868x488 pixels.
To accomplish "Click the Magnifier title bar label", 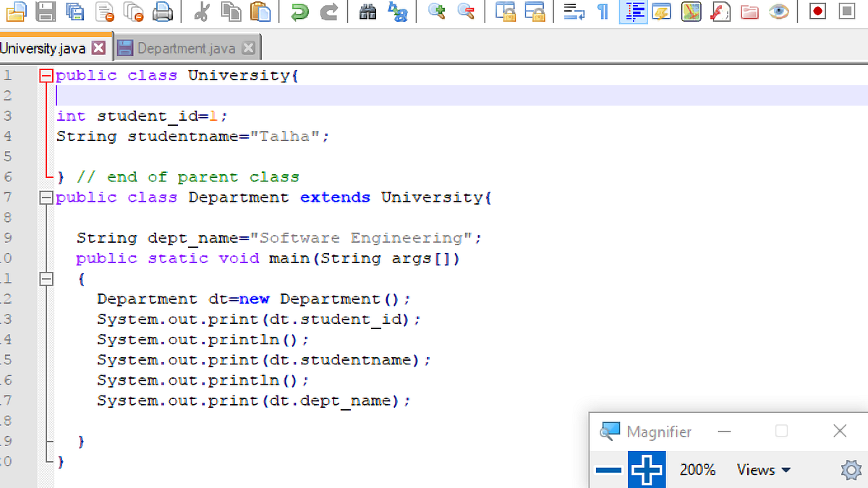I will (659, 432).
